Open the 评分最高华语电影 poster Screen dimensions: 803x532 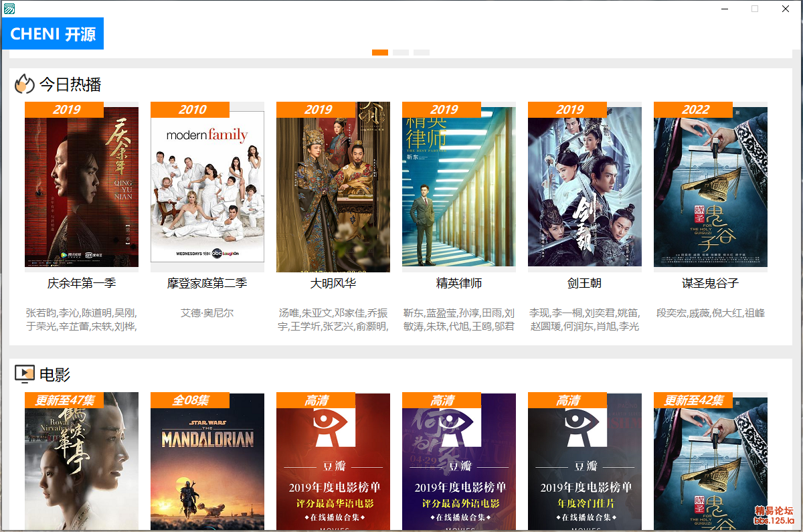click(333, 461)
